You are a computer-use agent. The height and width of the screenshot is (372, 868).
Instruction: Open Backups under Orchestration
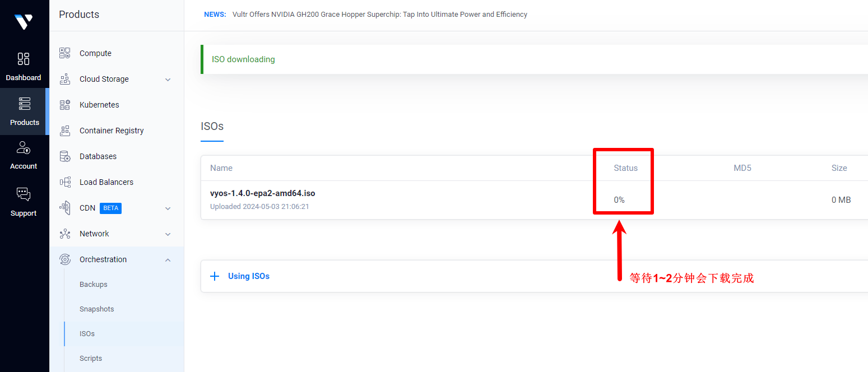point(94,285)
